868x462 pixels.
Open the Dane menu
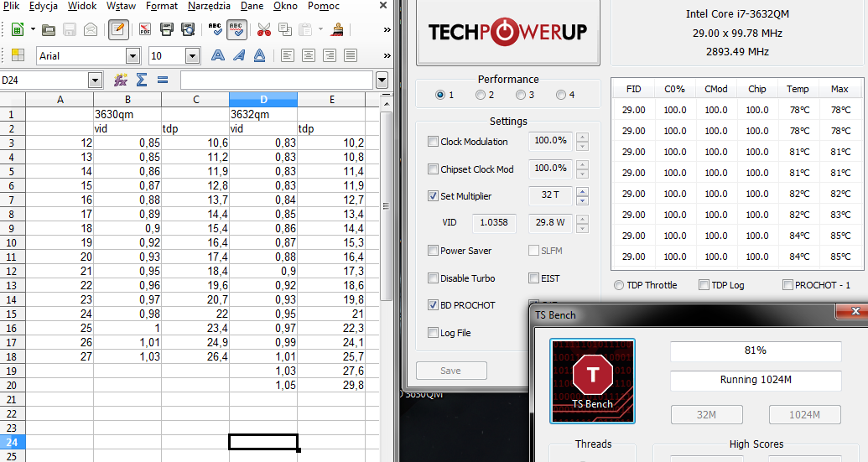[252, 6]
